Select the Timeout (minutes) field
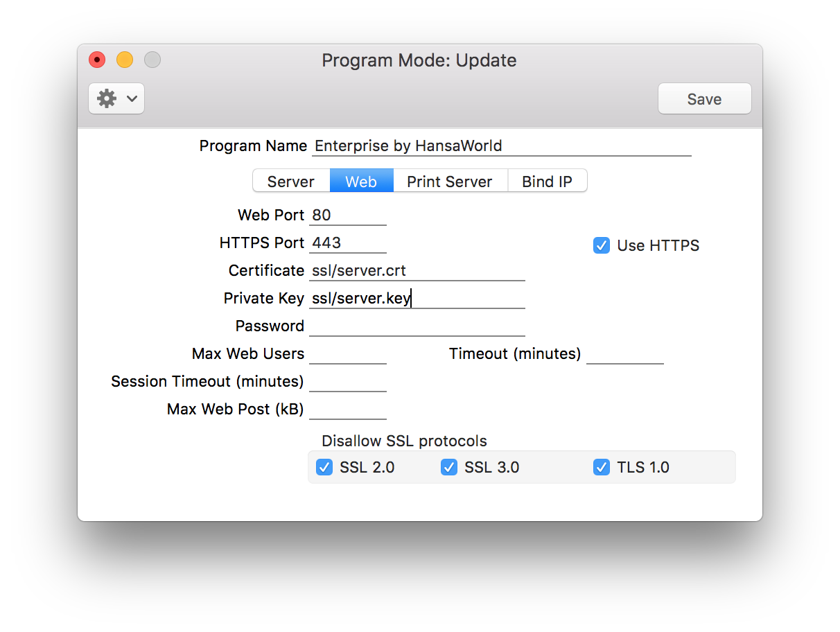Screen dimensions: 840x632 tap(625, 354)
